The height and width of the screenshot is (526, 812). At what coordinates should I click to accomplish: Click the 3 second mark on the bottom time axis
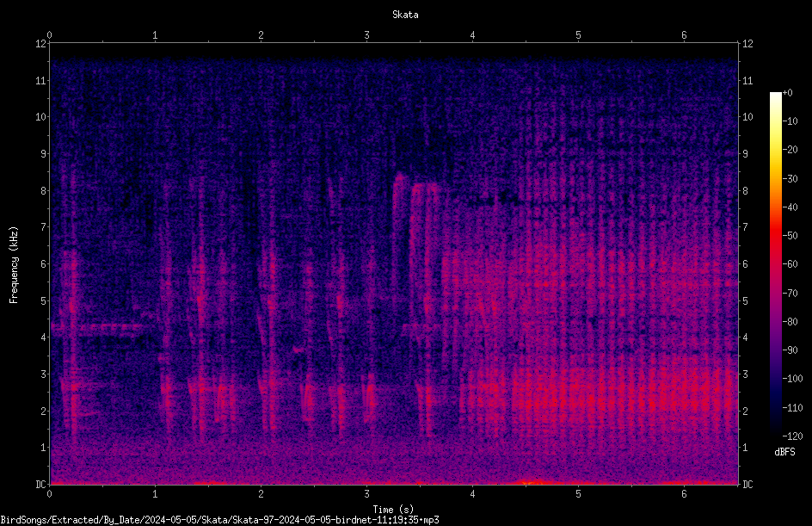pos(366,494)
